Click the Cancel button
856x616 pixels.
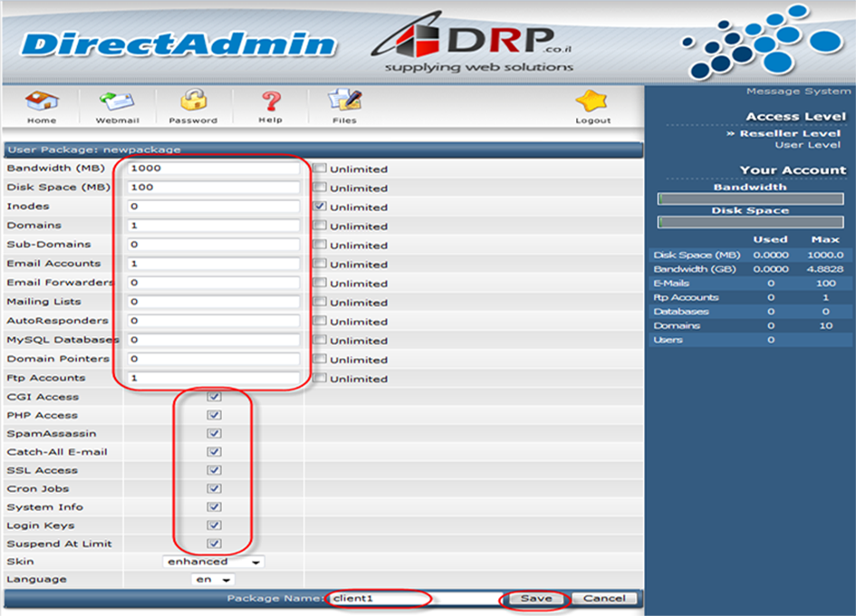[x=604, y=598]
